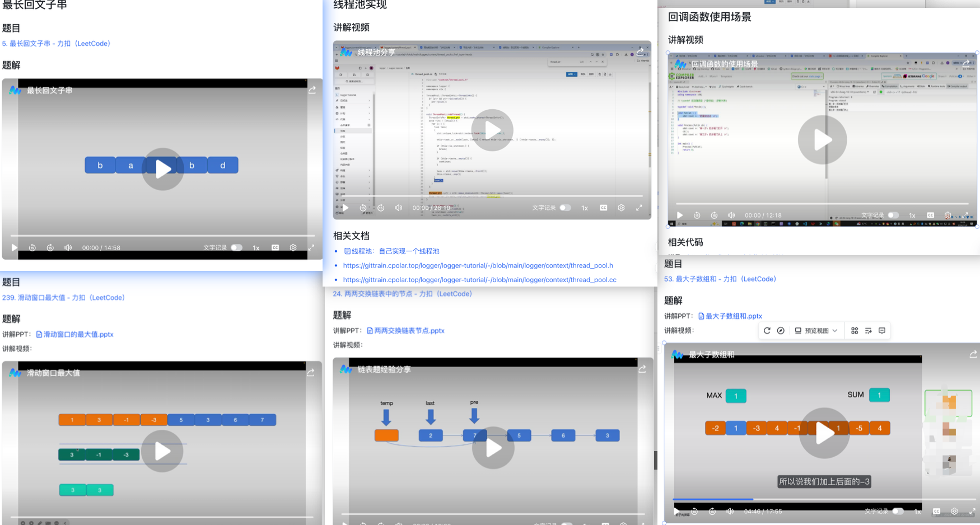Turn on 文字记录 switch in 线程池分享 video
The height and width of the screenshot is (525, 980).
[x=565, y=208]
